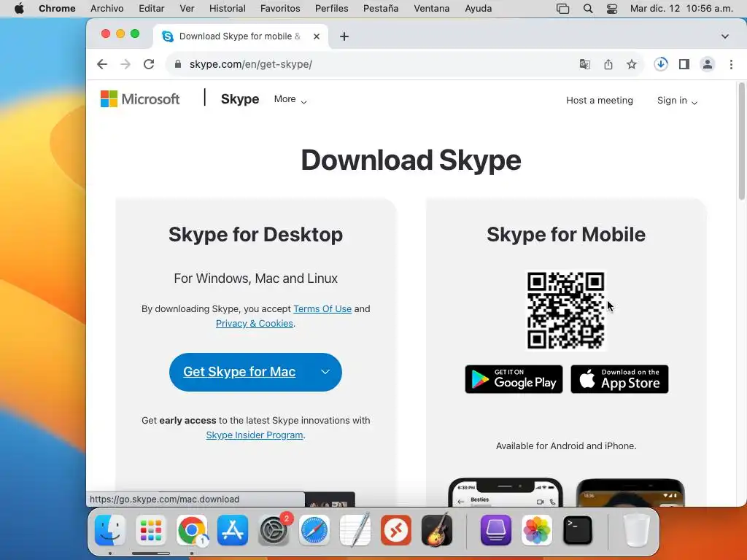747x560 pixels.
Task: Click the Get it on Google Play badge
Action: pos(514,379)
